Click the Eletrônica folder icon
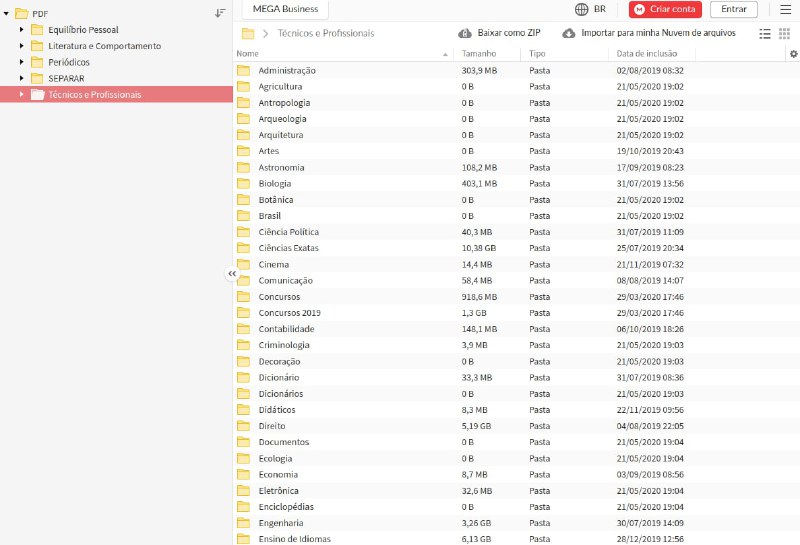The image size is (800, 545). [x=243, y=490]
